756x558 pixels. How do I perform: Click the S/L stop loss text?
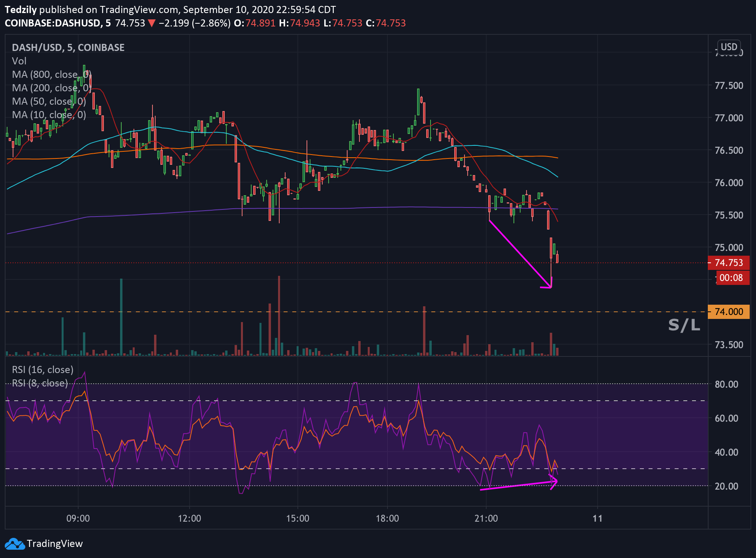(x=684, y=325)
